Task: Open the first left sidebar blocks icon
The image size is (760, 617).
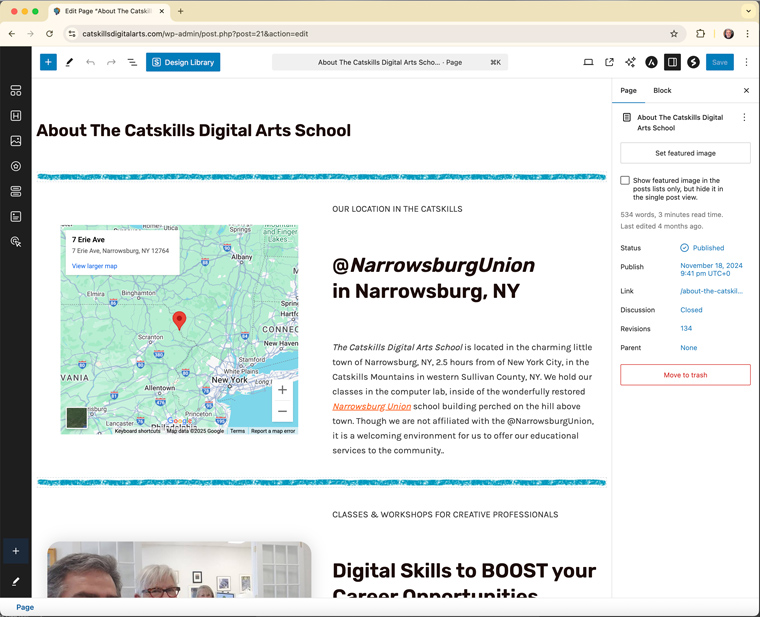Action: [16, 91]
